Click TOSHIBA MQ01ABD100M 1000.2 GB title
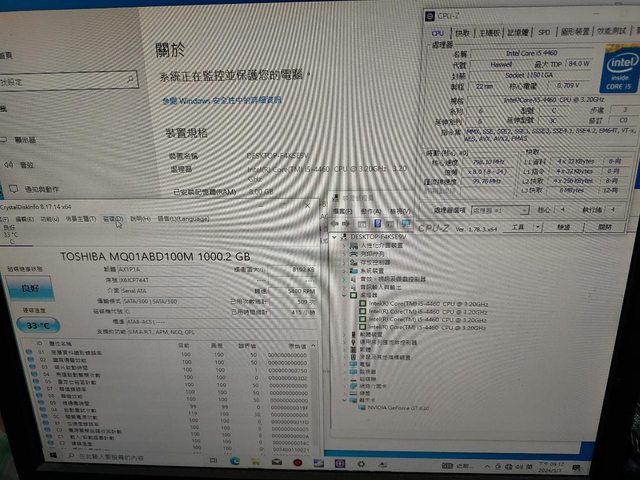640x480 pixels. (155, 256)
